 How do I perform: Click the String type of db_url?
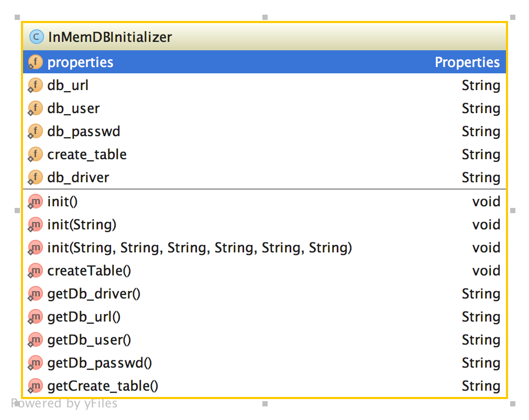point(481,86)
